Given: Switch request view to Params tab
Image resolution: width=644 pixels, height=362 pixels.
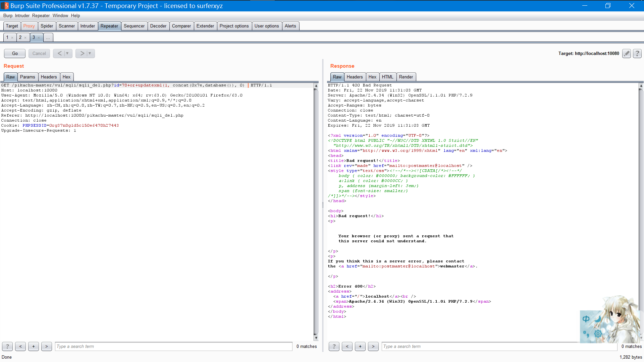Looking at the screenshot, I should [x=28, y=77].
